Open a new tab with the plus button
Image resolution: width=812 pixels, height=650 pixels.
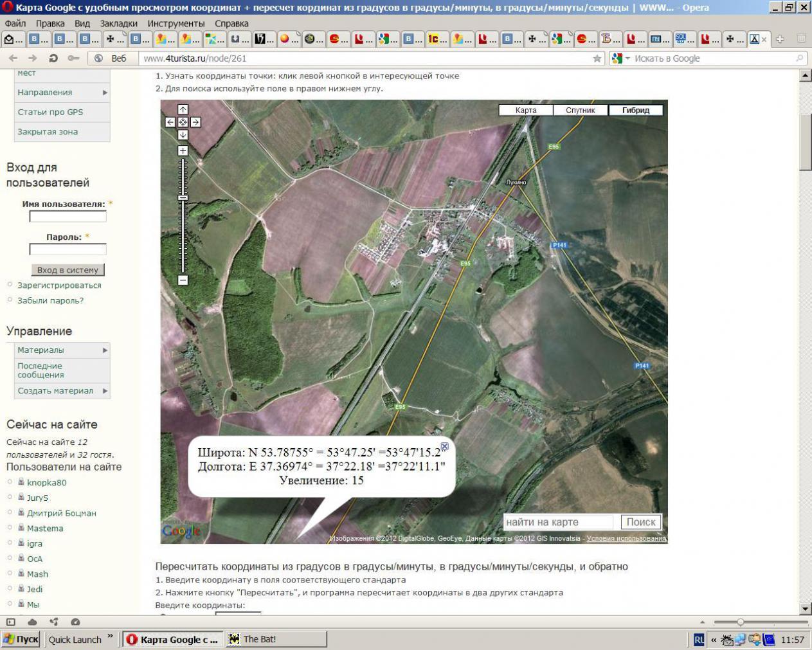pyautogui.click(x=780, y=39)
